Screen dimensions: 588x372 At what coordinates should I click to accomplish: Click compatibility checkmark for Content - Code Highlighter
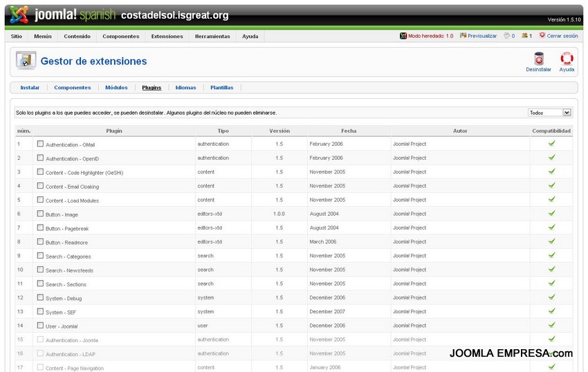(x=551, y=171)
